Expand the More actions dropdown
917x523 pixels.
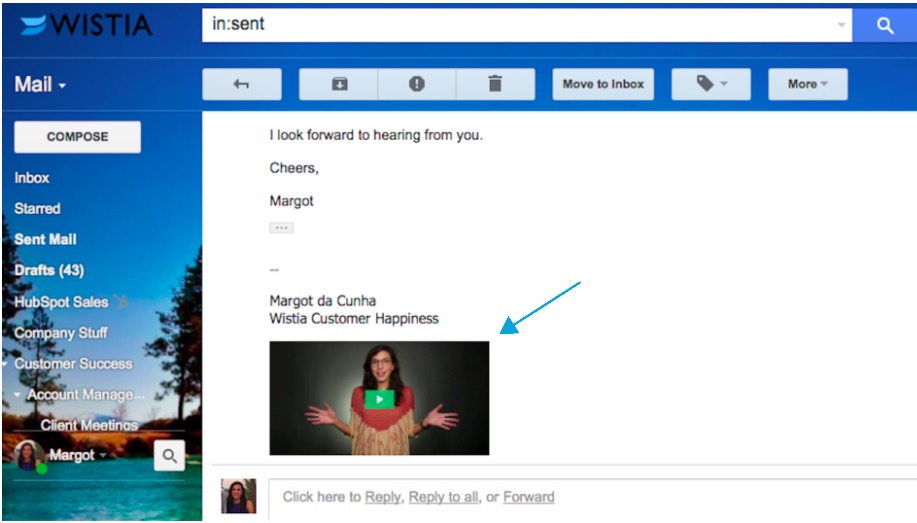tap(808, 84)
